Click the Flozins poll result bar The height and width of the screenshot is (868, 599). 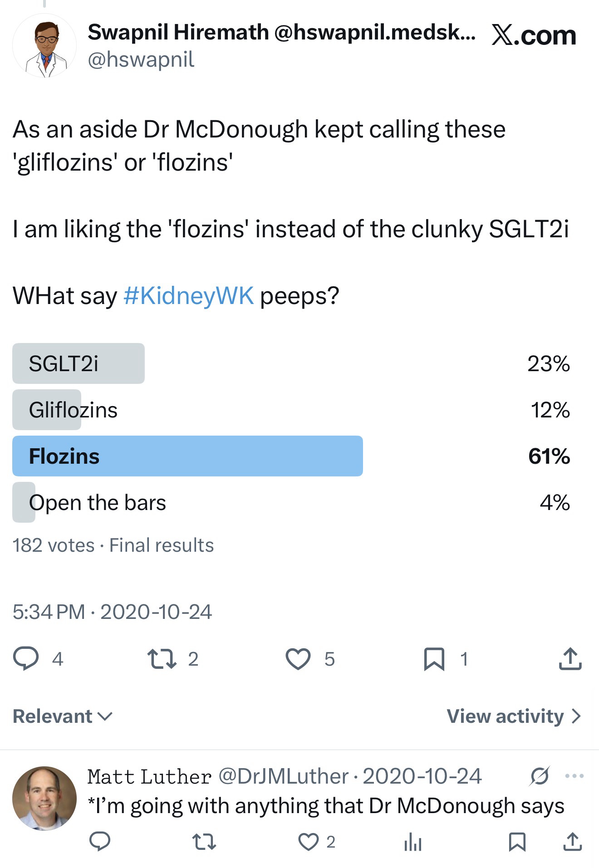[187, 456]
